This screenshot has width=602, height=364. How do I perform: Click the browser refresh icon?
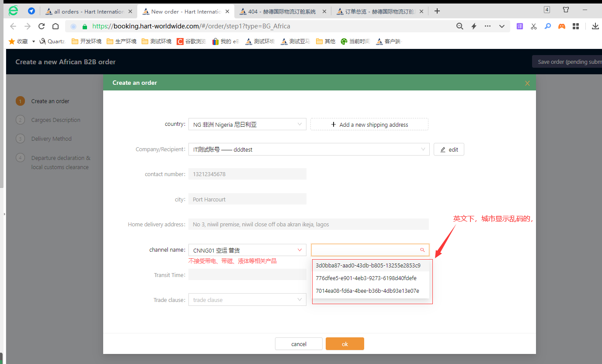click(42, 26)
